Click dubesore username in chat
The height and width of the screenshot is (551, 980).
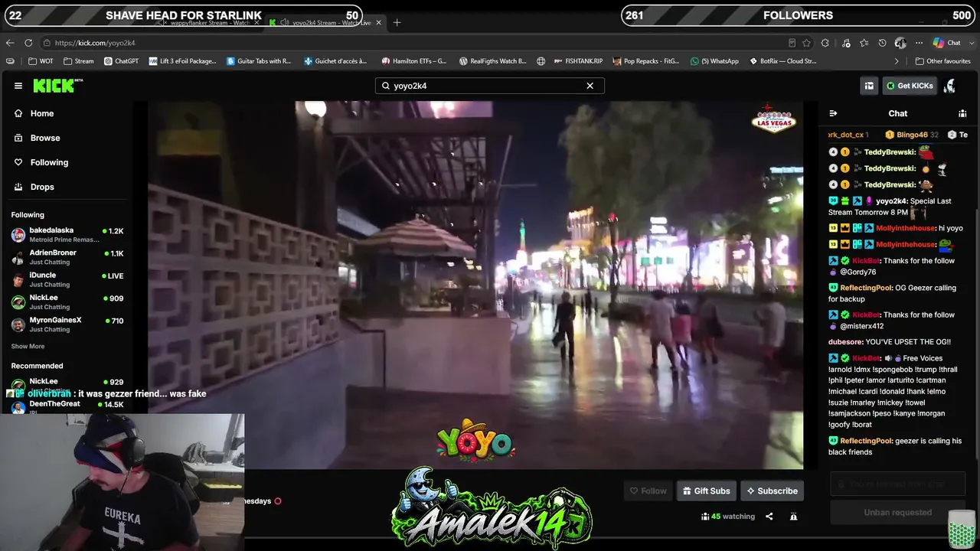(x=845, y=342)
